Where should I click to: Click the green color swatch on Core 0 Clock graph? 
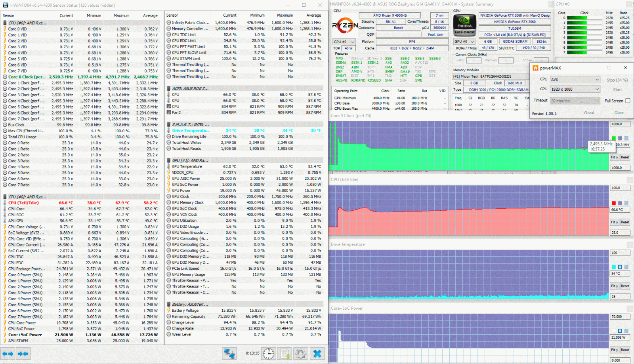614,138
